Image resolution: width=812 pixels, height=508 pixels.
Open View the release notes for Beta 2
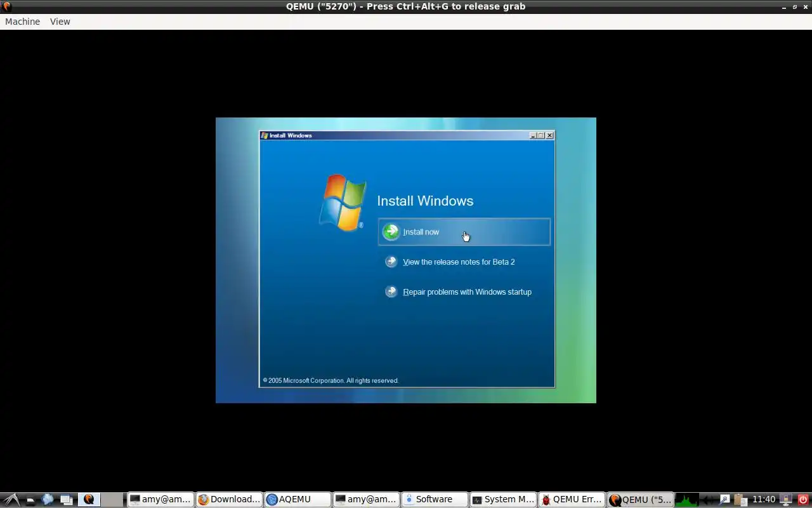pos(459,262)
